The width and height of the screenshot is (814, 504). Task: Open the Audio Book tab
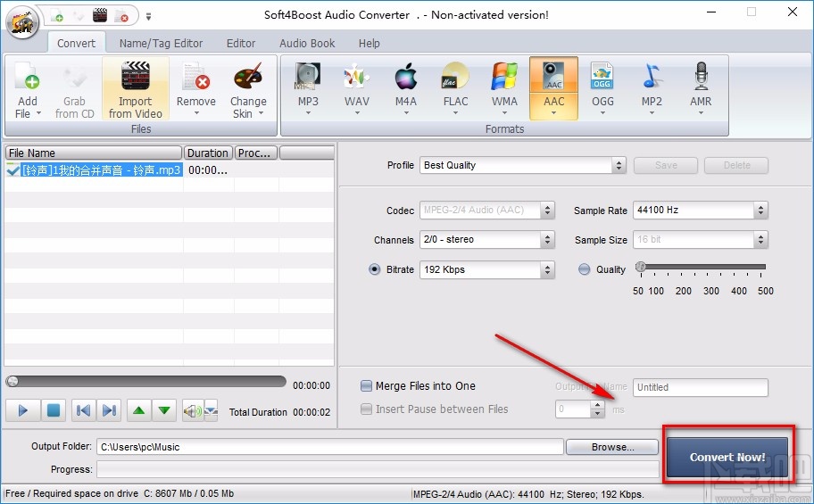pyautogui.click(x=307, y=43)
